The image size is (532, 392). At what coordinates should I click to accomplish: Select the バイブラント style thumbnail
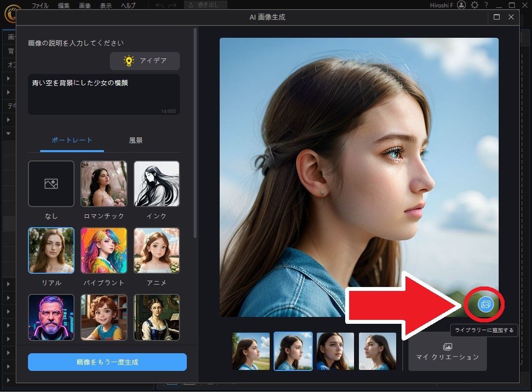[x=104, y=251]
